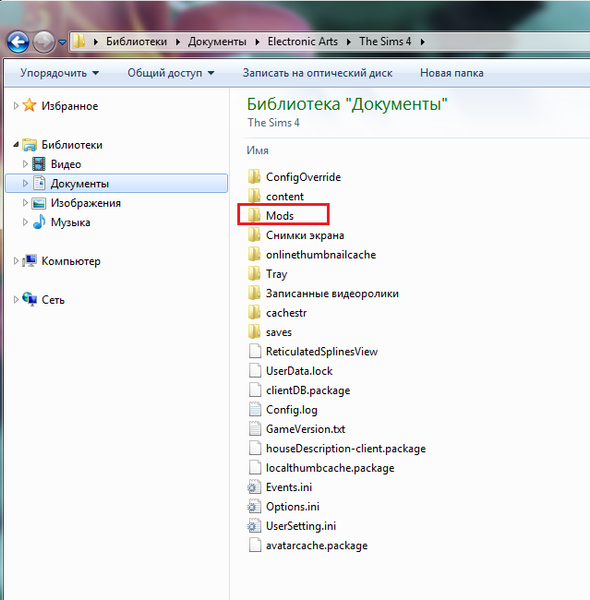Click the folder icon in address bar
This screenshot has width=590, height=600.
[79, 41]
